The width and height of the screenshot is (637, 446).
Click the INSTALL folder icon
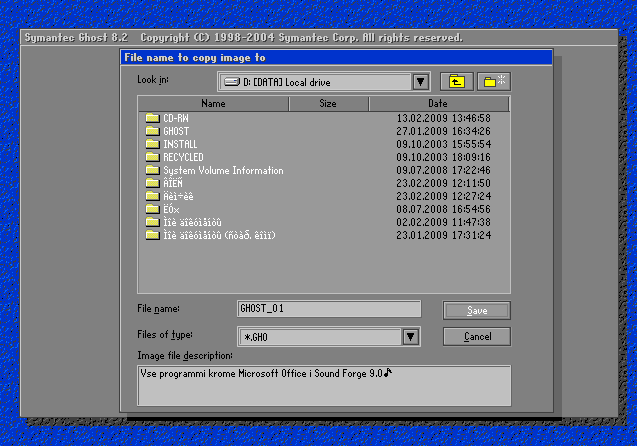[x=152, y=144]
